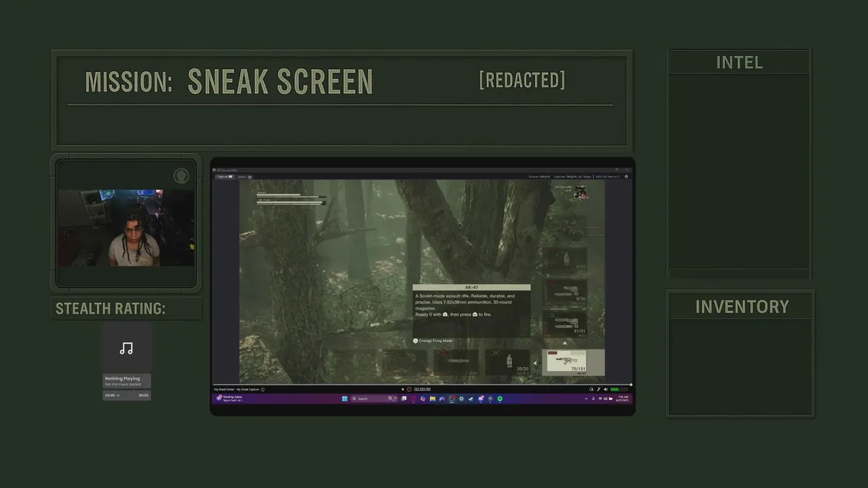Click the INTEL panel header
The image size is (868, 488).
tap(739, 62)
